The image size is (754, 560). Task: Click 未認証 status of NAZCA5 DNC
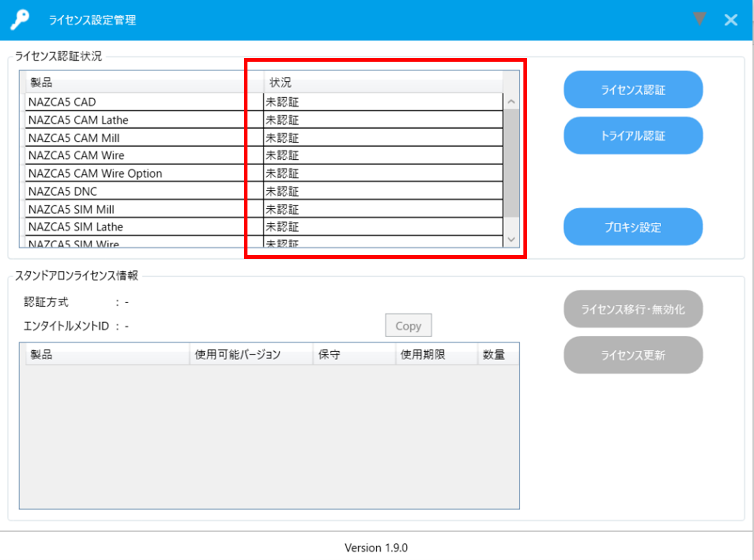pos(282,191)
